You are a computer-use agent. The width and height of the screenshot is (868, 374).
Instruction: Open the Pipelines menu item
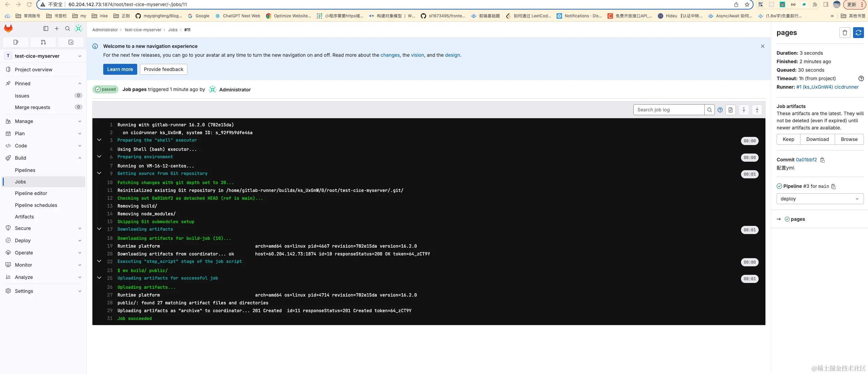pyautogui.click(x=25, y=170)
